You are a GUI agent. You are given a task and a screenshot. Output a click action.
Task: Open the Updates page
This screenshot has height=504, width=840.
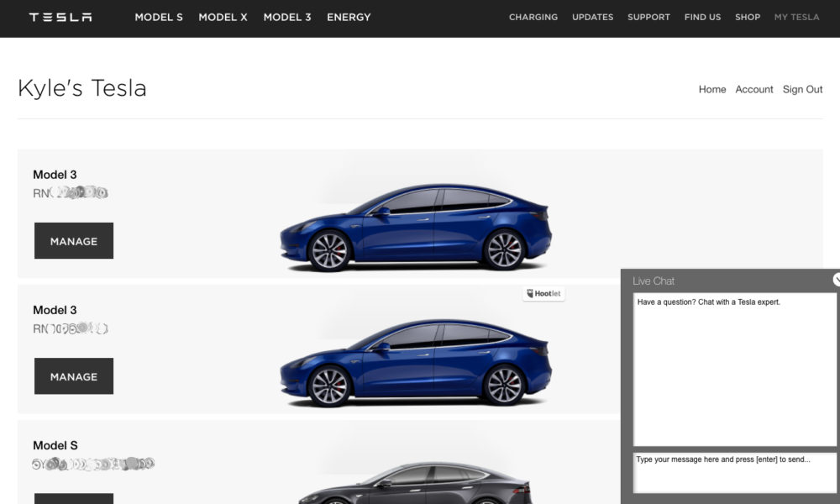coord(592,17)
